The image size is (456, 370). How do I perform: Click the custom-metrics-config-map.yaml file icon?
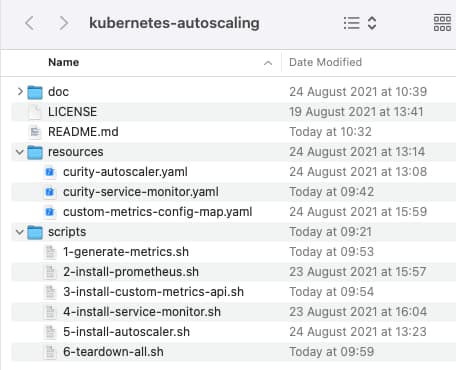pos(50,212)
